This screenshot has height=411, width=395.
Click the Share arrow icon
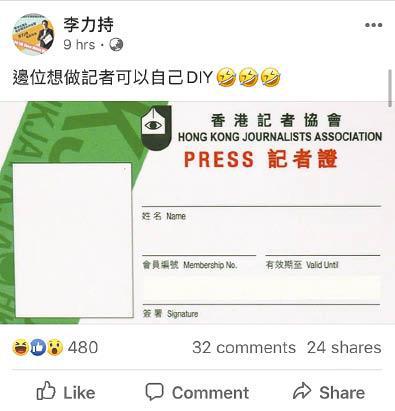[302, 391]
